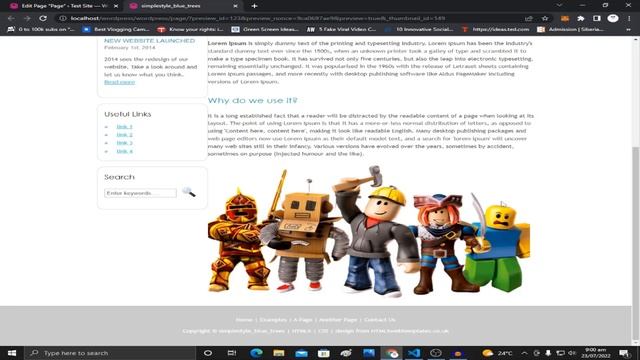The image size is (640, 360).
Task: Click the site search magnifier icon
Action: [189, 192]
